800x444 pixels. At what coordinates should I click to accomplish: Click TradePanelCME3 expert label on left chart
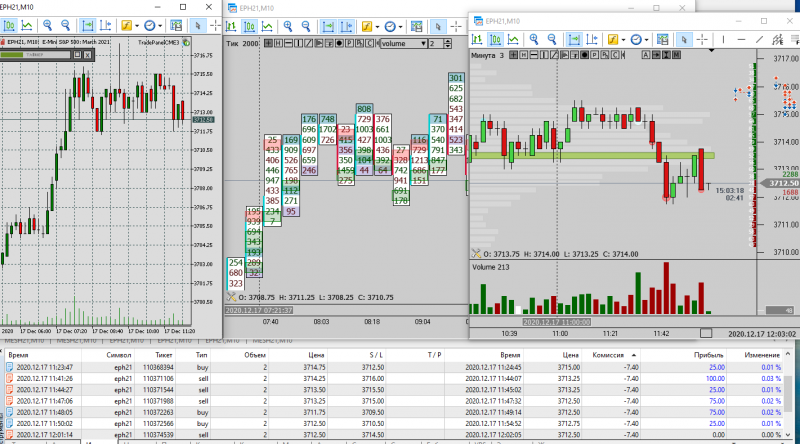pos(159,42)
